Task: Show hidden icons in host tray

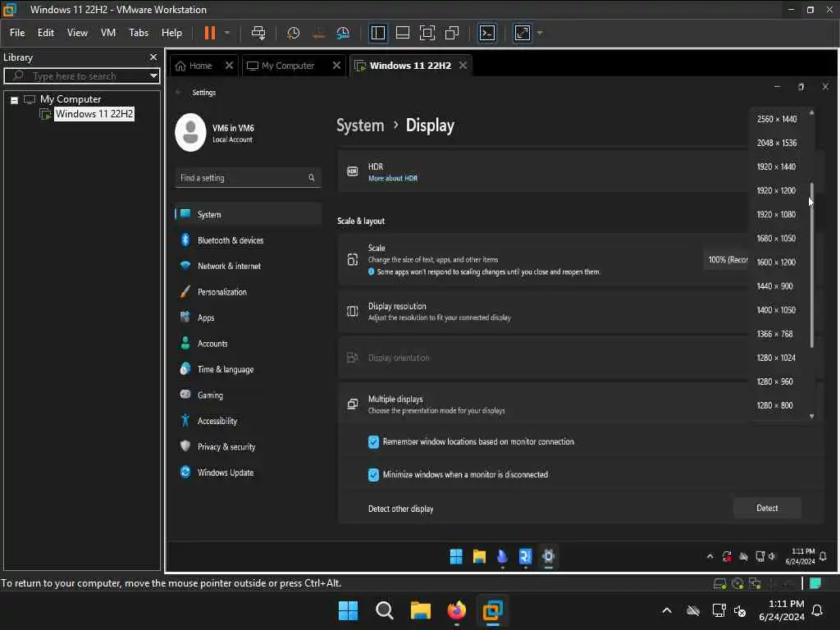Action: (667, 610)
